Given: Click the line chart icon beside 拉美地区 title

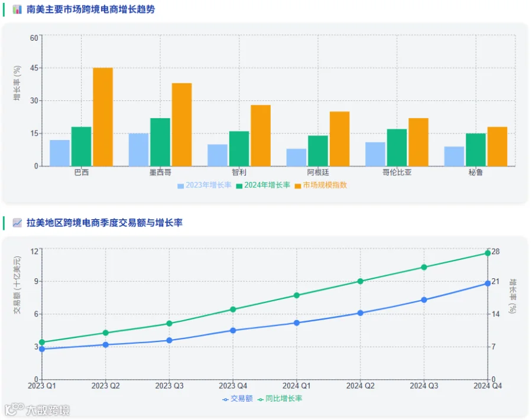Looking at the screenshot, I should [x=17, y=223].
